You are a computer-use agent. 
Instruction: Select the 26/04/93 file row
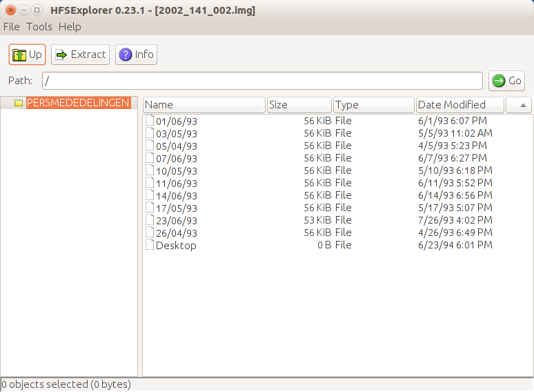click(x=177, y=233)
